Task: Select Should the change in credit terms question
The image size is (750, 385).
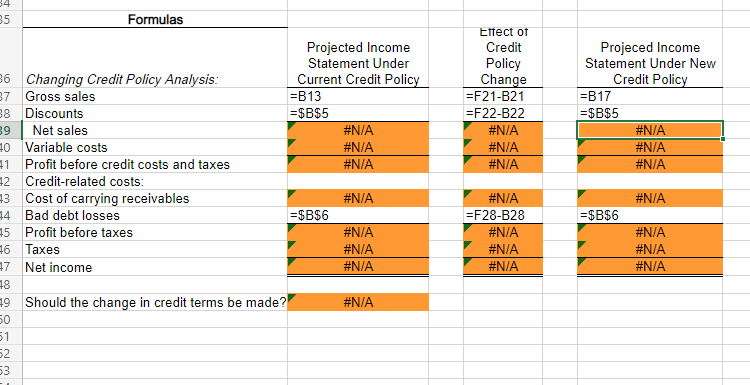Action: tap(156, 303)
